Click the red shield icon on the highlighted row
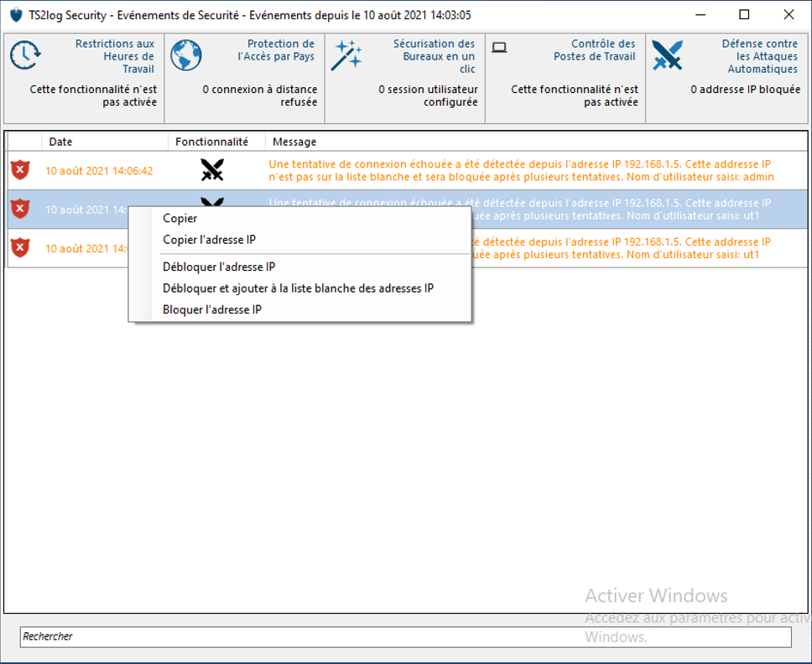The height and width of the screenshot is (664, 812). click(20, 209)
